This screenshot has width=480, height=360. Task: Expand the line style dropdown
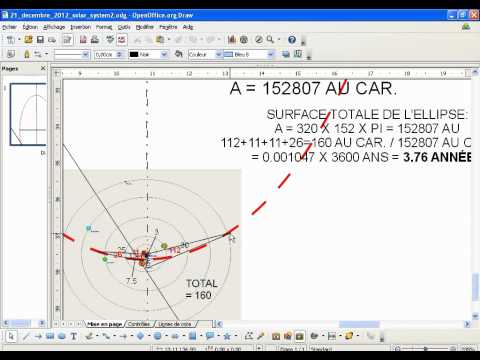tap(86, 54)
